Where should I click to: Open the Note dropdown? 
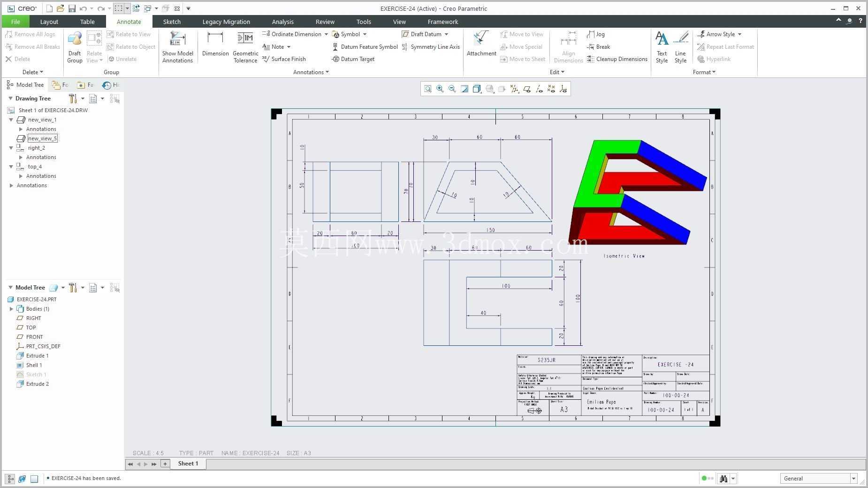click(x=289, y=47)
